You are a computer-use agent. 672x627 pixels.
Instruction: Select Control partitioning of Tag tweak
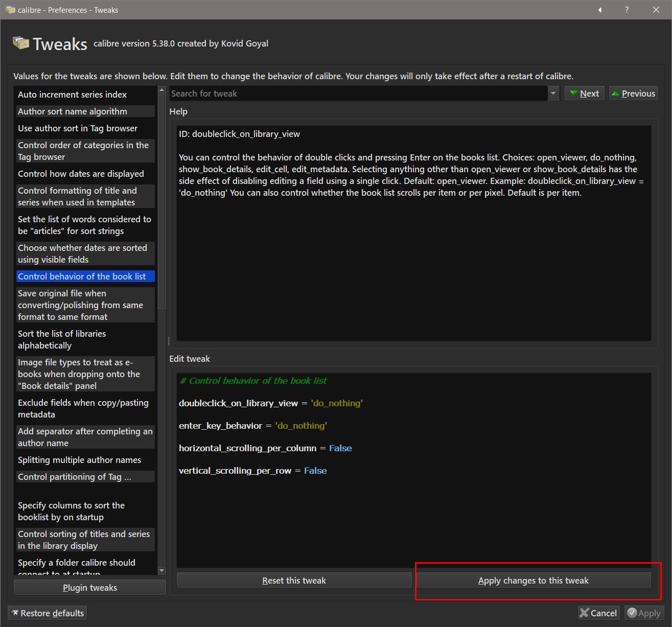point(85,477)
